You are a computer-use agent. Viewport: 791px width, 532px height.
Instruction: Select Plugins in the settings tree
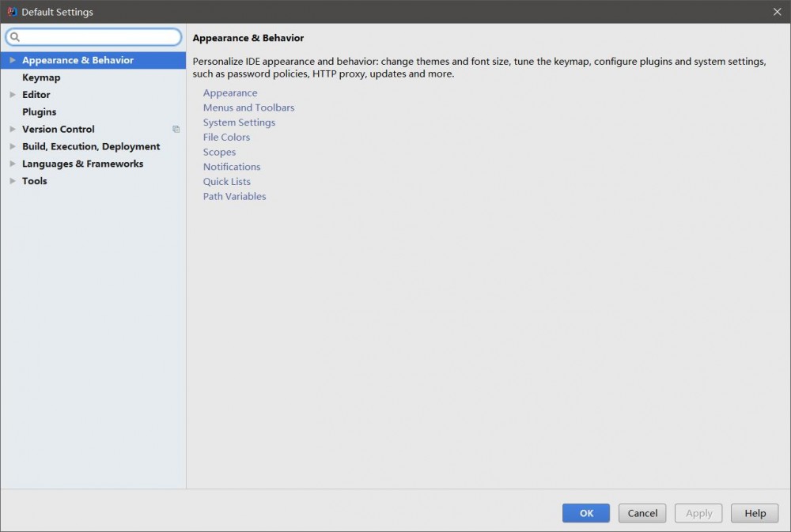point(39,111)
